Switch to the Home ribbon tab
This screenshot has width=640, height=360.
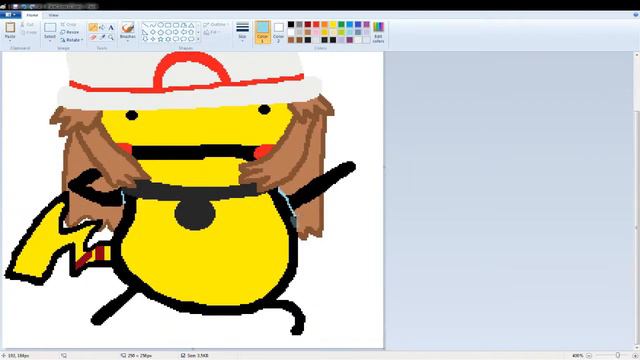pyautogui.click(x=32, y=15)
